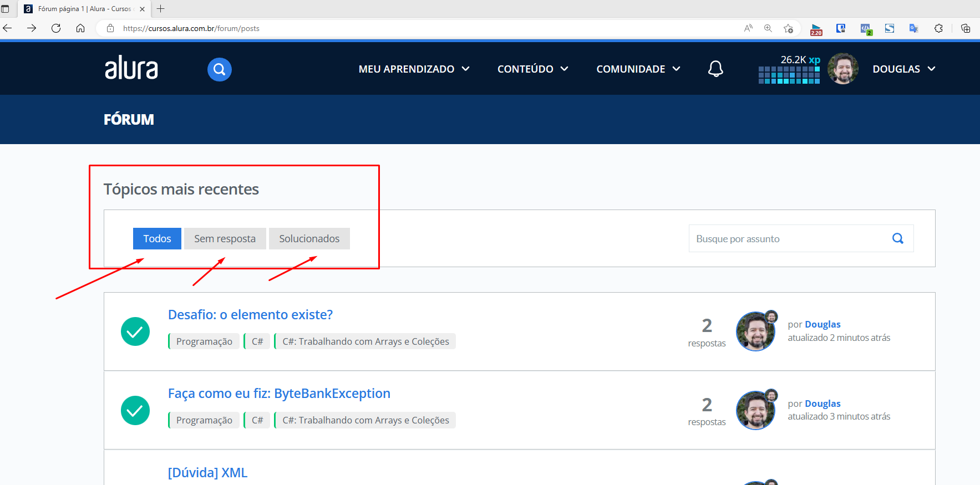Click author avatar on ByteBankException topic
This screenshot has height=485, width=980.
click(x=755, y=410)
